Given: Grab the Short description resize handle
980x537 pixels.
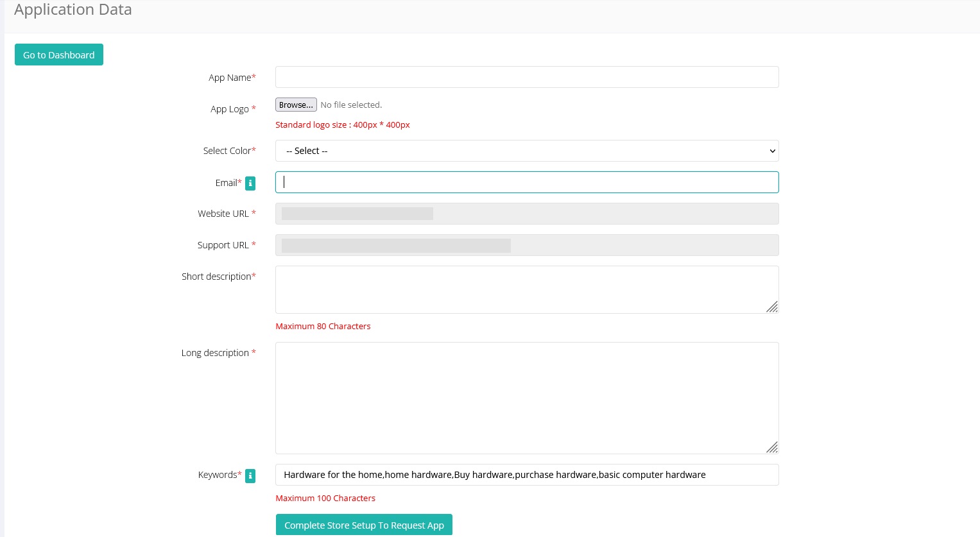Looking at the screenshot, I should pyautogui.click(x=771, y=307).
